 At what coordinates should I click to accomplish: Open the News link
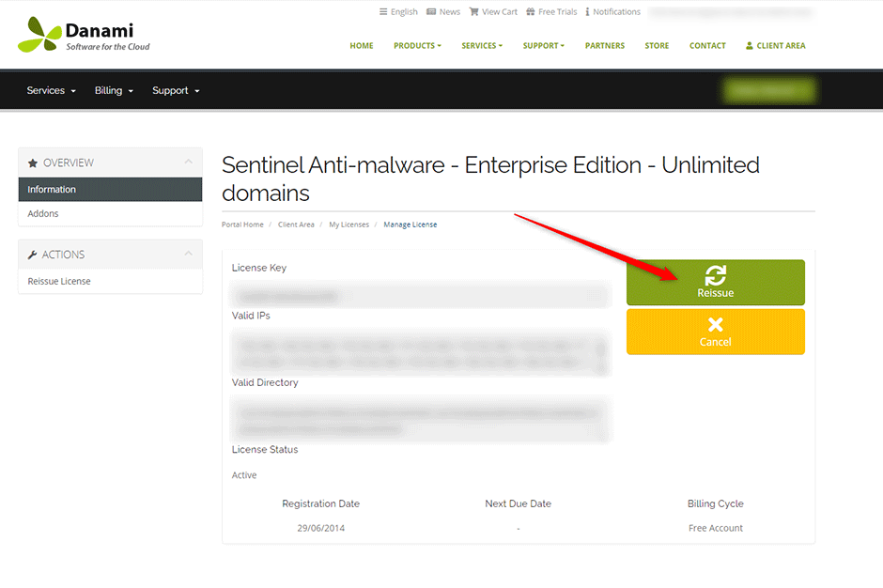[x=443, y=12]
